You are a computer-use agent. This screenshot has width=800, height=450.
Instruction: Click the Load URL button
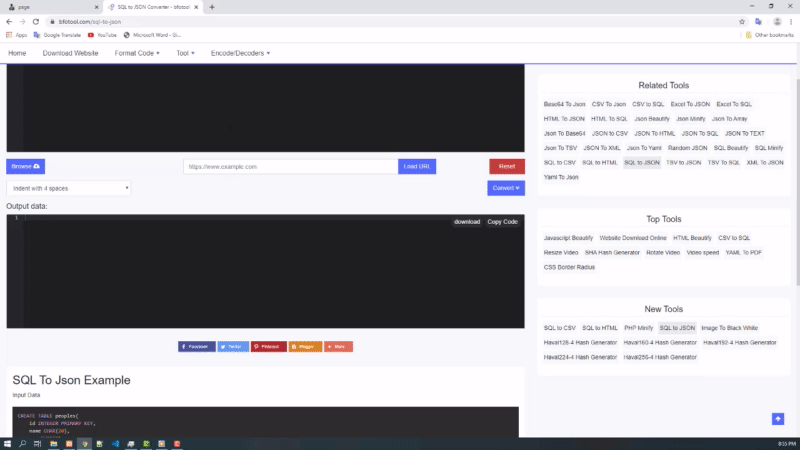coord(416,166)
